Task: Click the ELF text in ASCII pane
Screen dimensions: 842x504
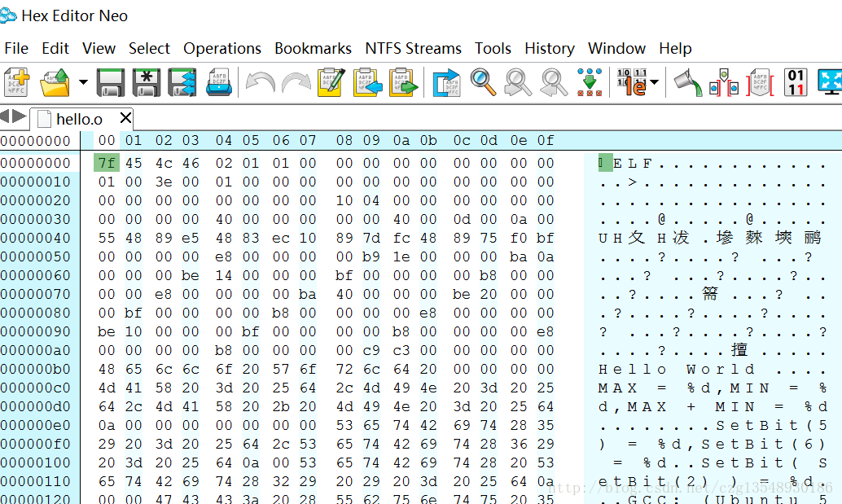Action: [633, 163]
